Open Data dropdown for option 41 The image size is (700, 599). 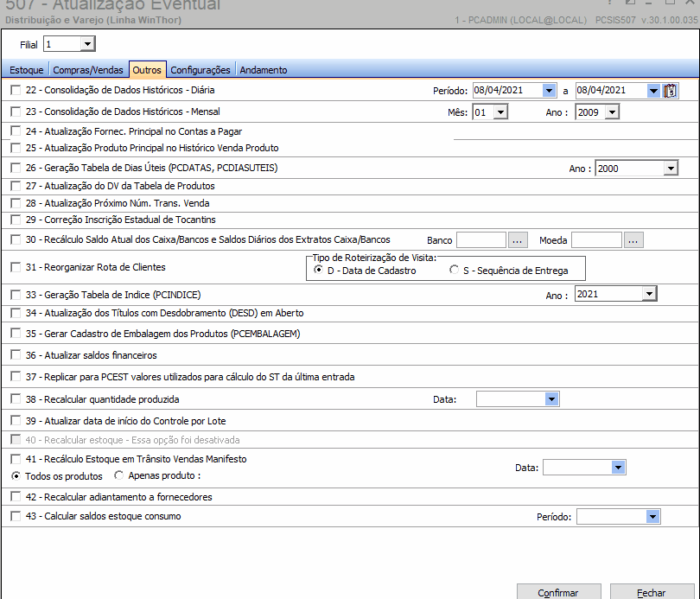(x=618, y=468)
